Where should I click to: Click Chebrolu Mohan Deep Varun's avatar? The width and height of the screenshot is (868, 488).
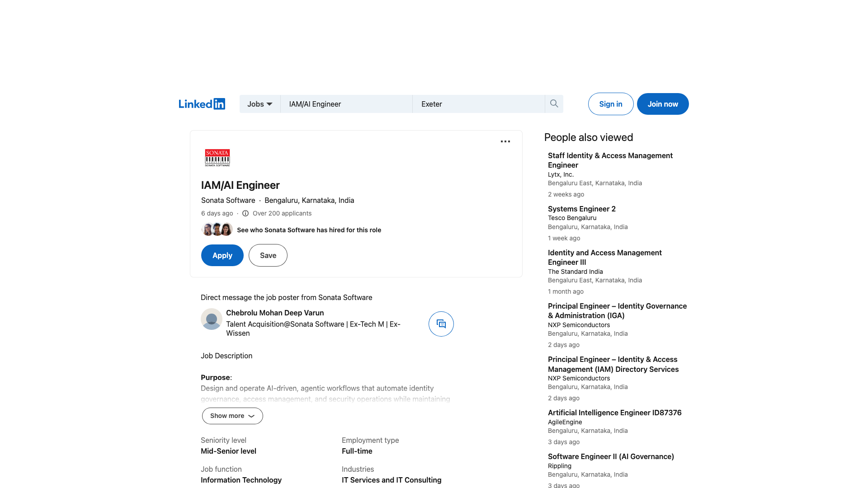coord(212,319)
